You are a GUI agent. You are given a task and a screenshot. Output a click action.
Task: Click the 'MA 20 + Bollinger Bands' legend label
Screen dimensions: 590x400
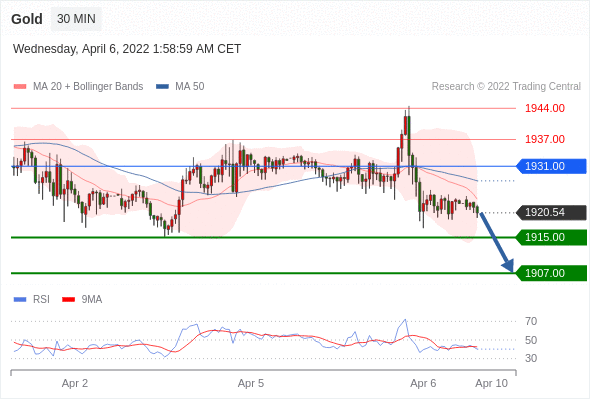pos(88,87)
